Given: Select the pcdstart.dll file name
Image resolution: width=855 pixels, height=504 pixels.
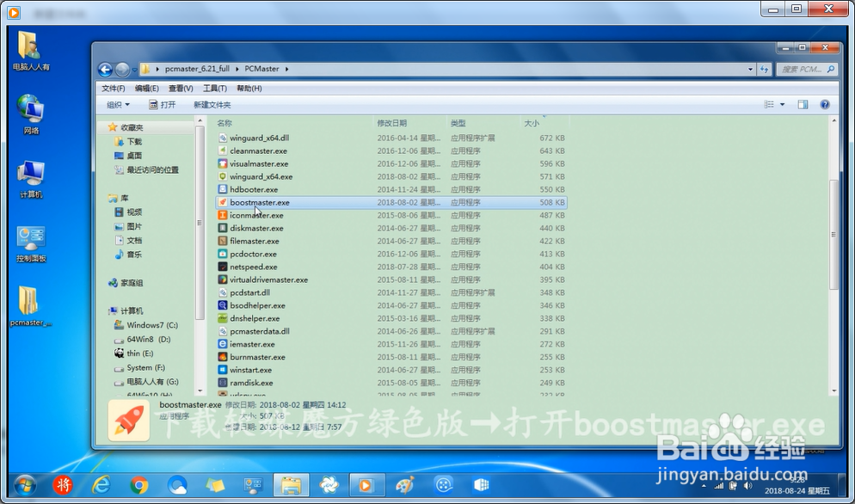Looking at the screenshot, I should 249,292.
